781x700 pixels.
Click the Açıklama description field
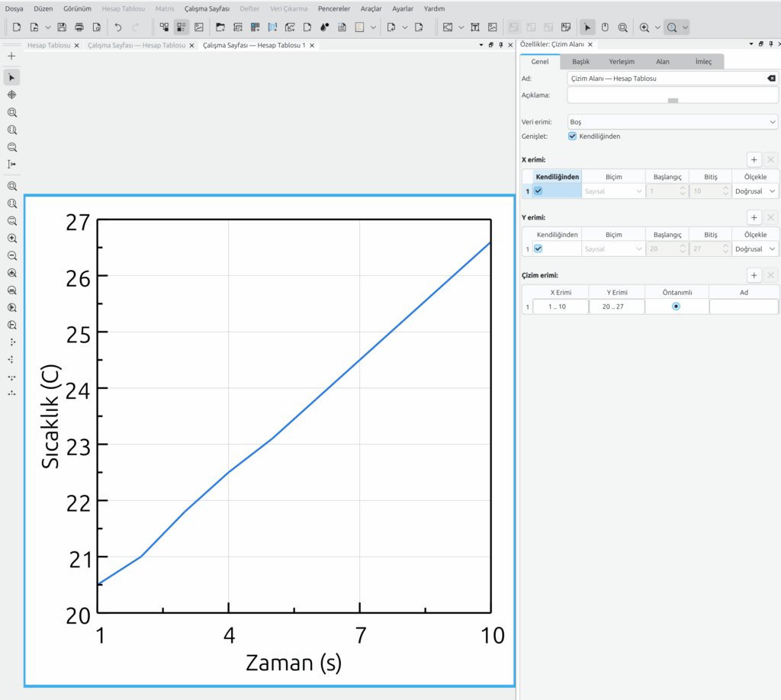[x=673, y=95]
